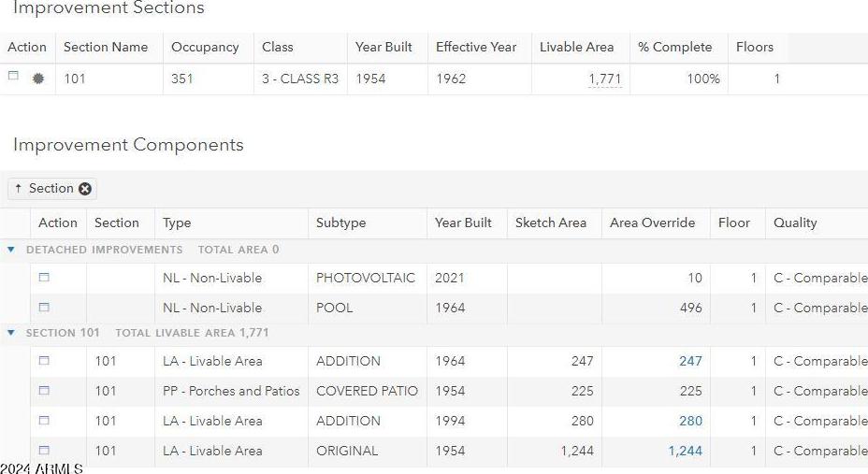The width and height of the screenshot is (868, 474).
Task: Click the action icon on the 1994 ADDITION row
Action: (x=44, y=421)
